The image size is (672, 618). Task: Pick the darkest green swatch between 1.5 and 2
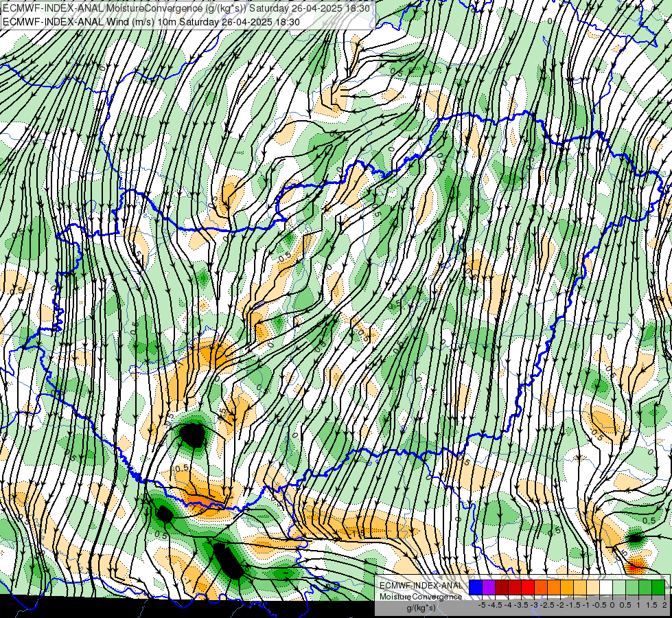(658, 587)
